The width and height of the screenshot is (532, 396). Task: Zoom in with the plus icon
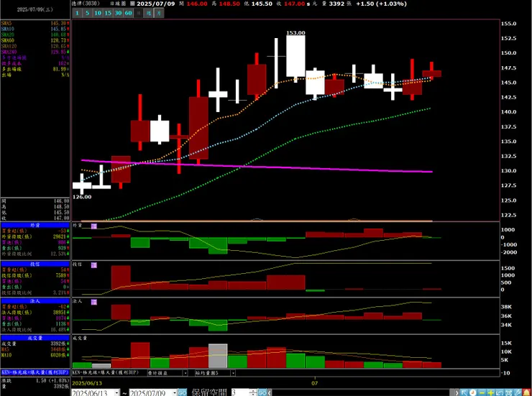point(490,392)
